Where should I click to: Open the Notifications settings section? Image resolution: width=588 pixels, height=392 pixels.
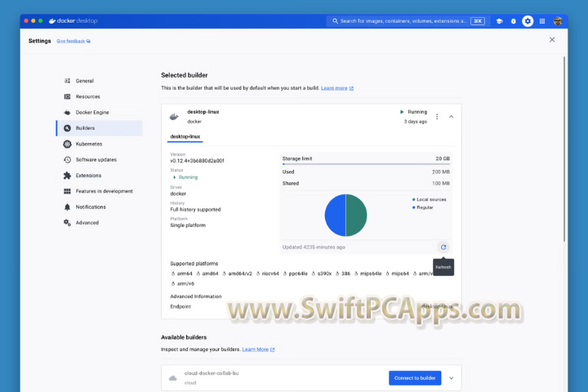tap(100, 207)
